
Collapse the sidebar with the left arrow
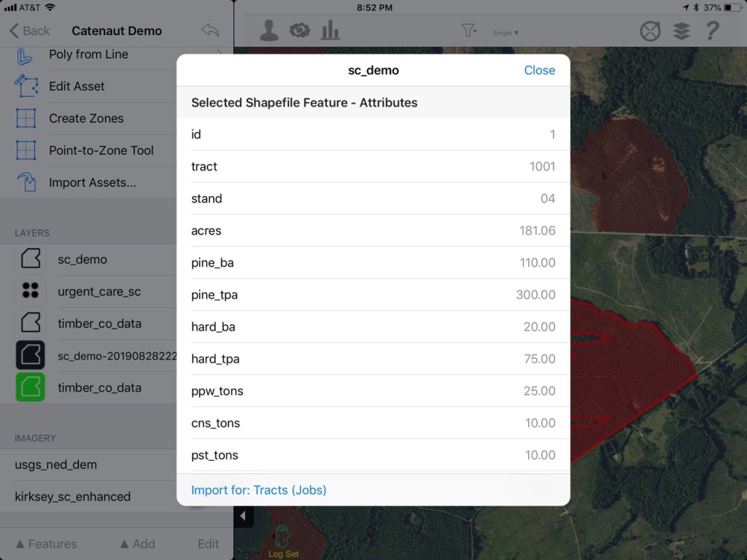coord(243,517)
